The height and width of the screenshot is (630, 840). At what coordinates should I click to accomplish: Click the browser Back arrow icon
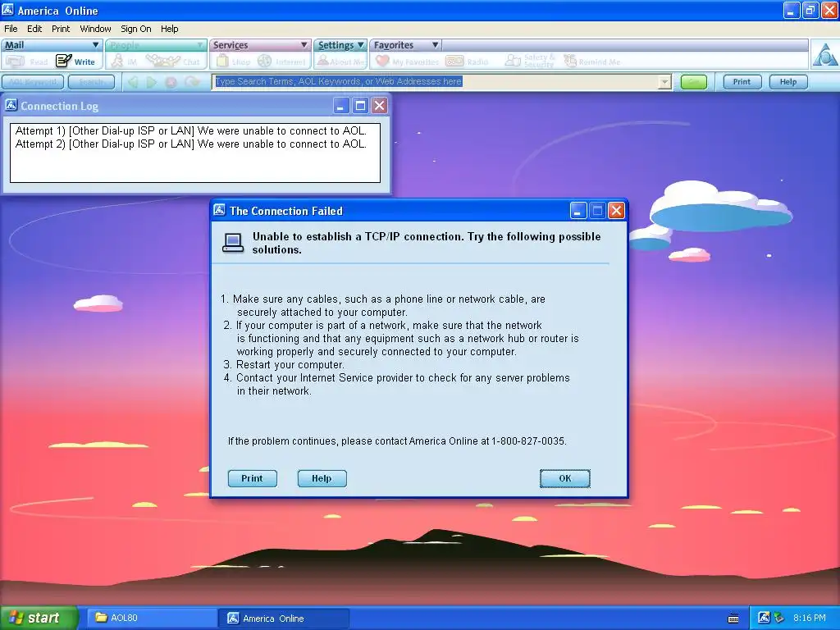click(x=133, y=82)
